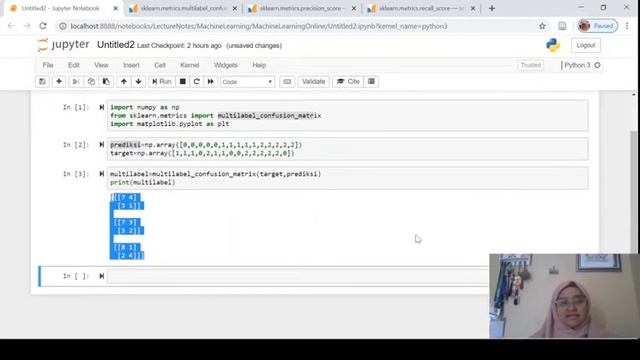Click inside the empty code cell
640x360 pixels.
coord(298,276)
